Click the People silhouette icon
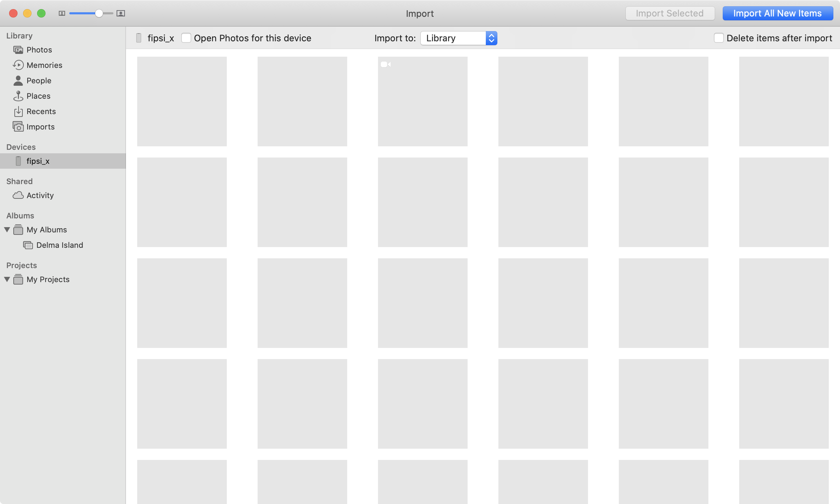 [18, 80]
